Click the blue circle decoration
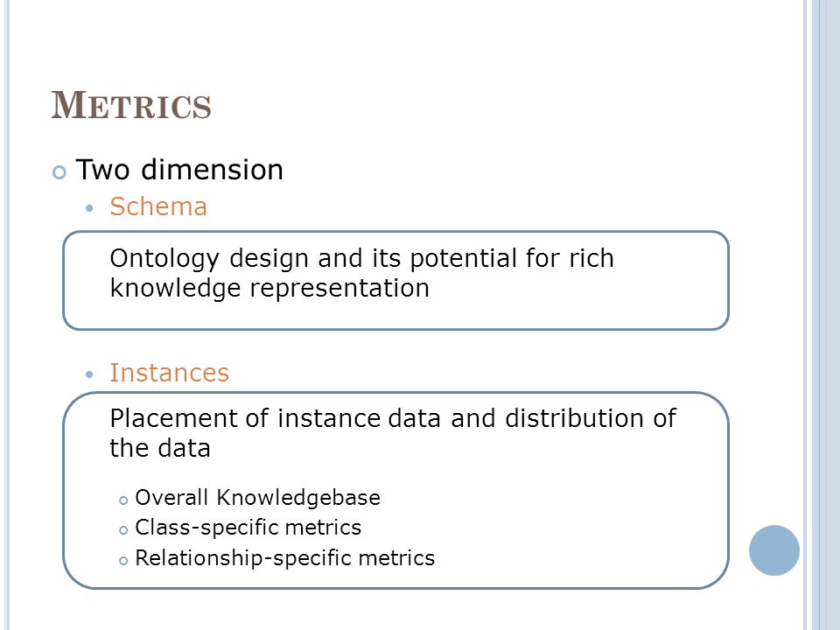This screenshot has width=840, height=630. 774,550
